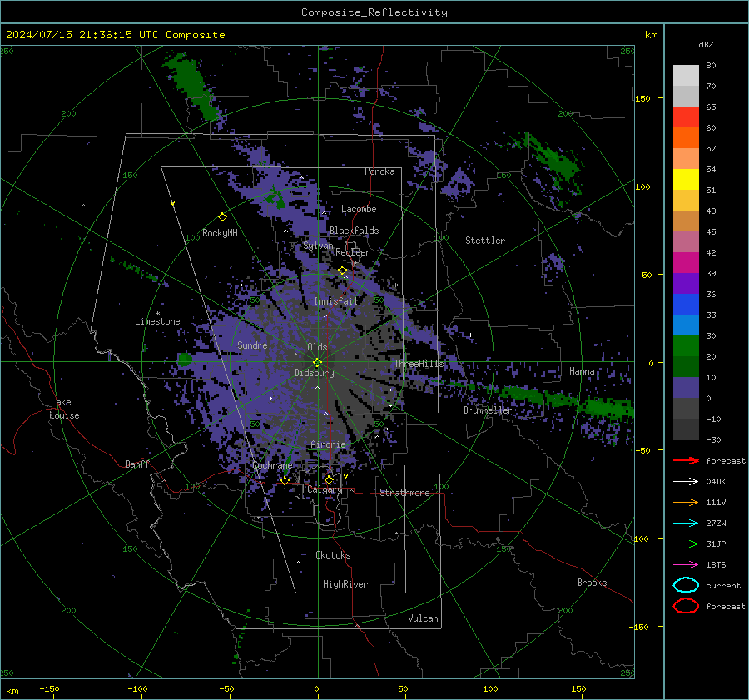Click the Innisfail city label

tap(335, 301)
